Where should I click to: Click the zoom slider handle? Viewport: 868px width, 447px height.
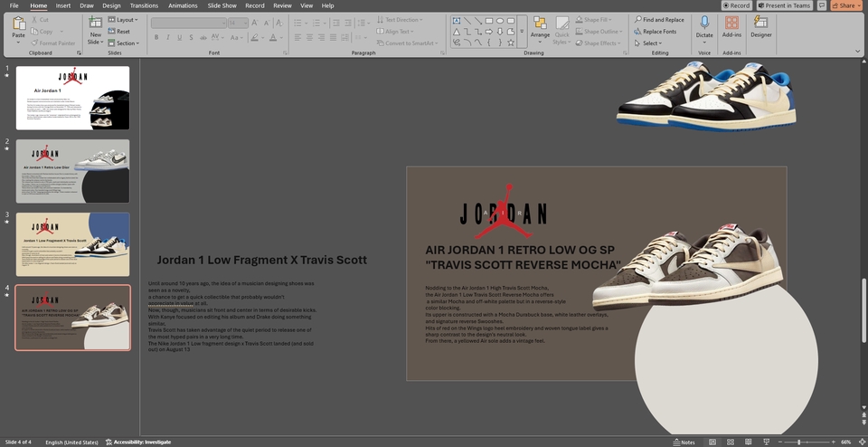point(799,442)
